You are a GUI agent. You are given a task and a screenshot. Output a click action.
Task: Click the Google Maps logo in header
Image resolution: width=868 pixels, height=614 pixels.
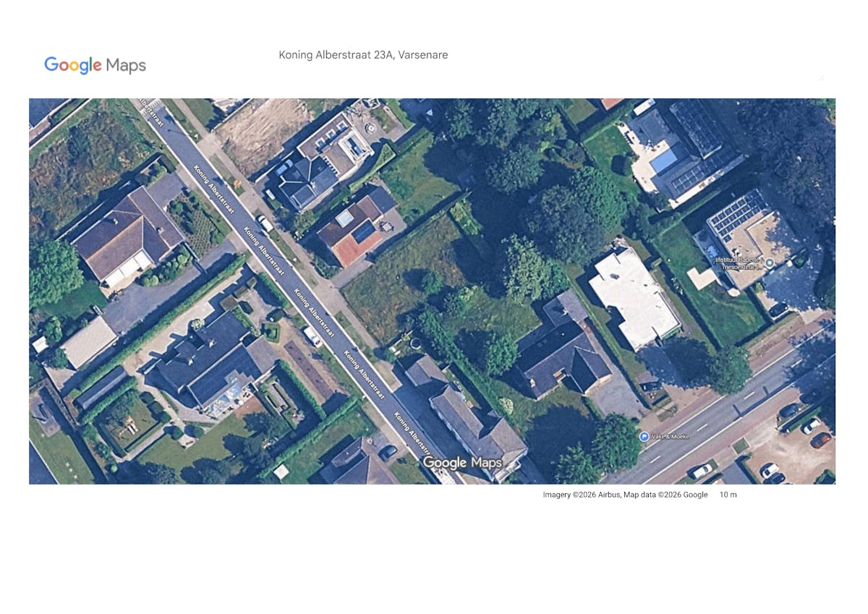[x=95, y=65]
